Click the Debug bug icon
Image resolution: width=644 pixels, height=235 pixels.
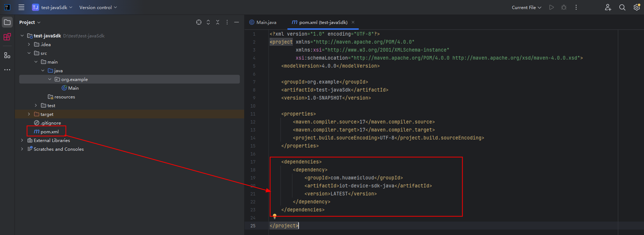tap(564, 7)
